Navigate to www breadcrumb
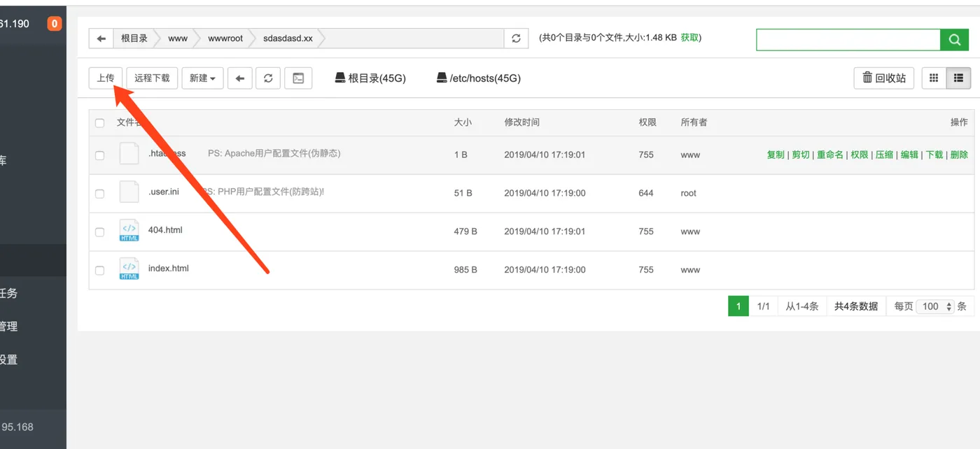The width and height of the screenshot is (980, 449). 178,38
